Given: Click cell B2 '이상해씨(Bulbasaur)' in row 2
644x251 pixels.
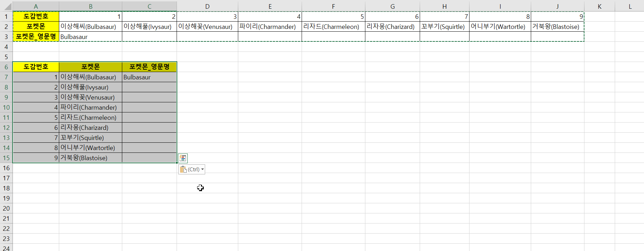Looking at the screenshot, I should pos(91,26).
